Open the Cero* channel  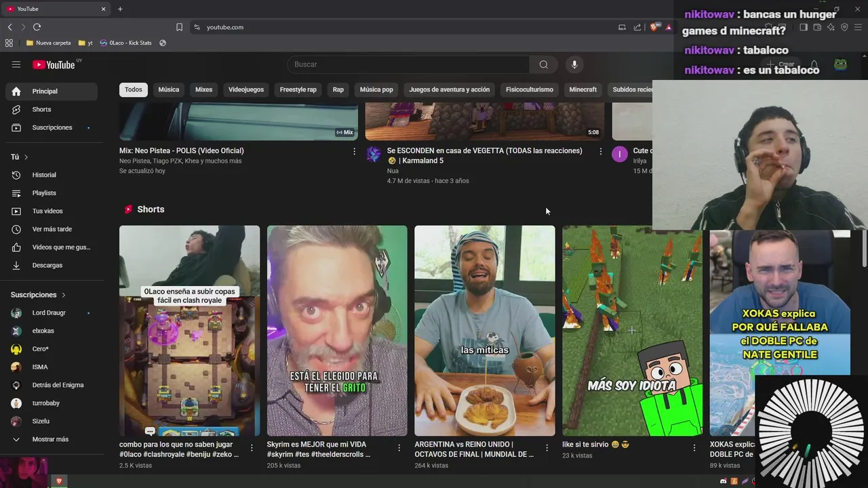[52, 349]
